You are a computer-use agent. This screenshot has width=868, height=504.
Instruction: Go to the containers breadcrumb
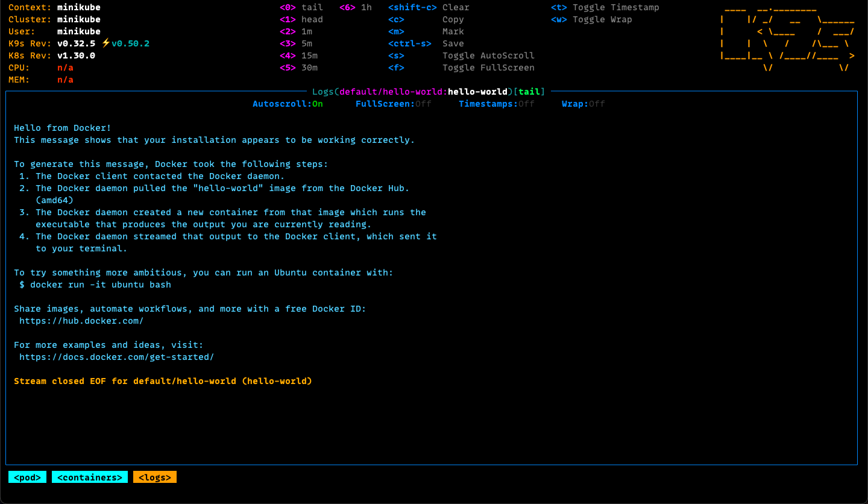[x=90, y=477]
